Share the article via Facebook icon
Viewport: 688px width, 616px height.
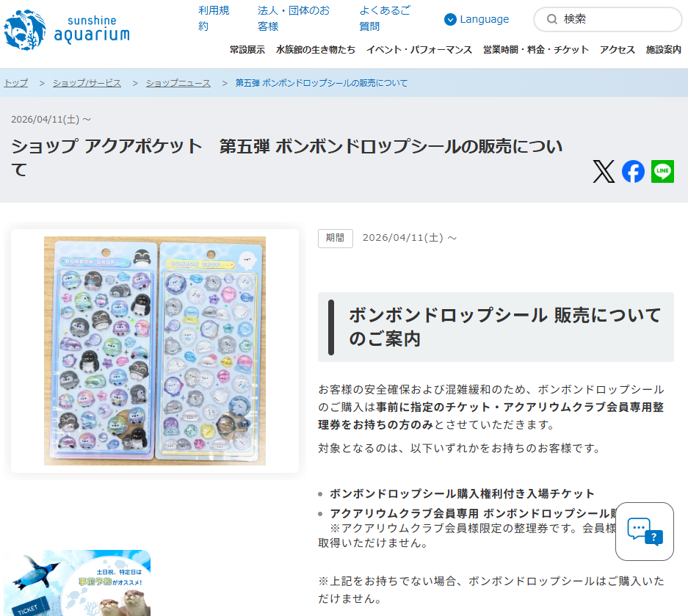coord(633,172)
